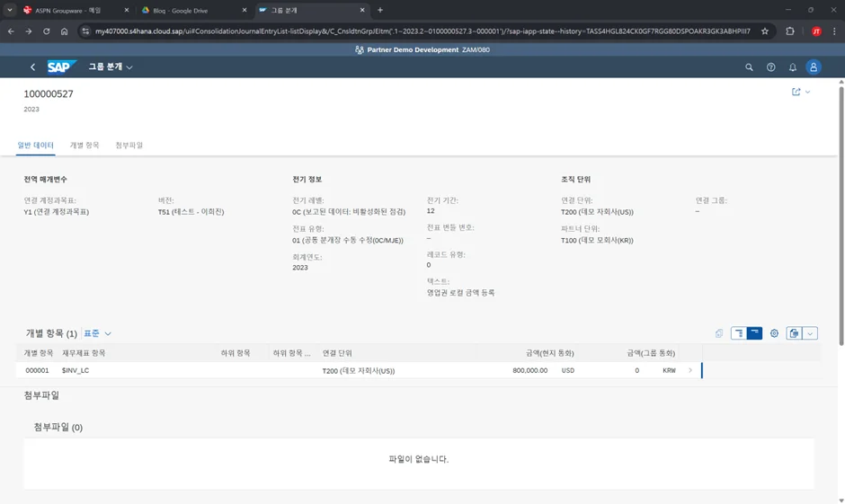
Task: Click the SAP logo in header
Action: tap(62, 66)
